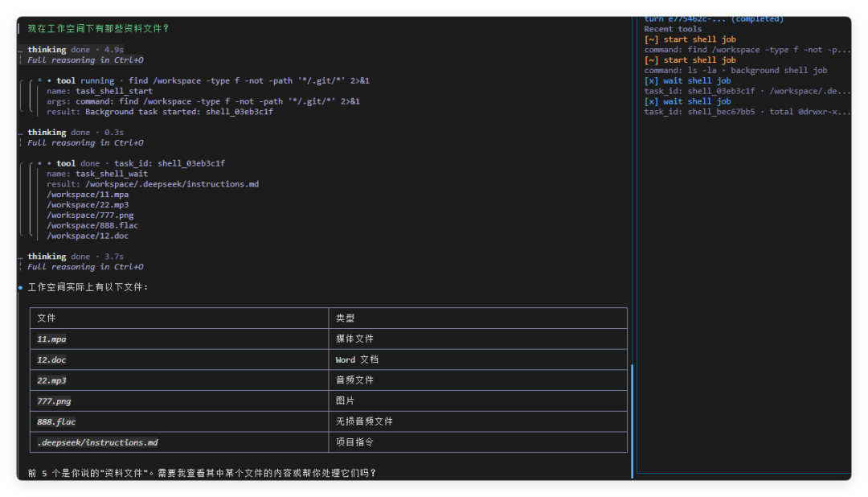Click 'wait shell job' entry above shell_bec67bb5 task_id
Viewport: 868px width, 497px height.
point(687,101)
